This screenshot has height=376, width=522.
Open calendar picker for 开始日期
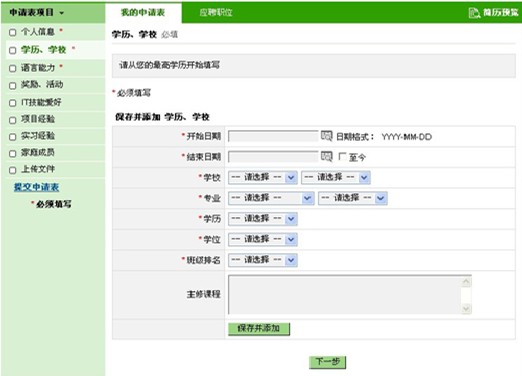point(326,136)
